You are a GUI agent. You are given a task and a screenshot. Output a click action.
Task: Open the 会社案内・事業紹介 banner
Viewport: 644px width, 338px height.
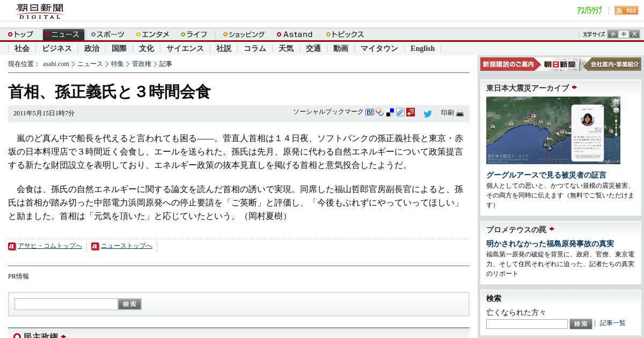(611, 64)
